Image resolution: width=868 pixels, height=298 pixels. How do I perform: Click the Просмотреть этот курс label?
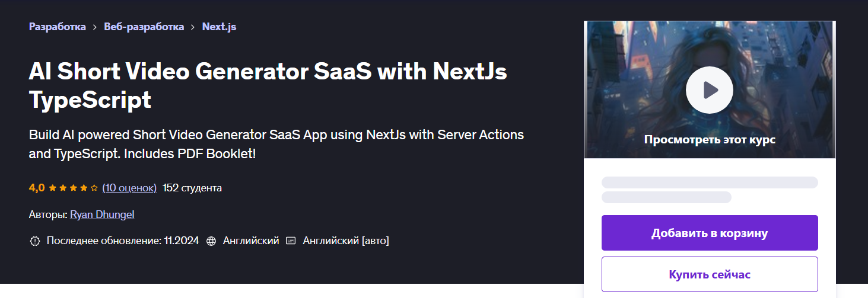tap(709, 140)
